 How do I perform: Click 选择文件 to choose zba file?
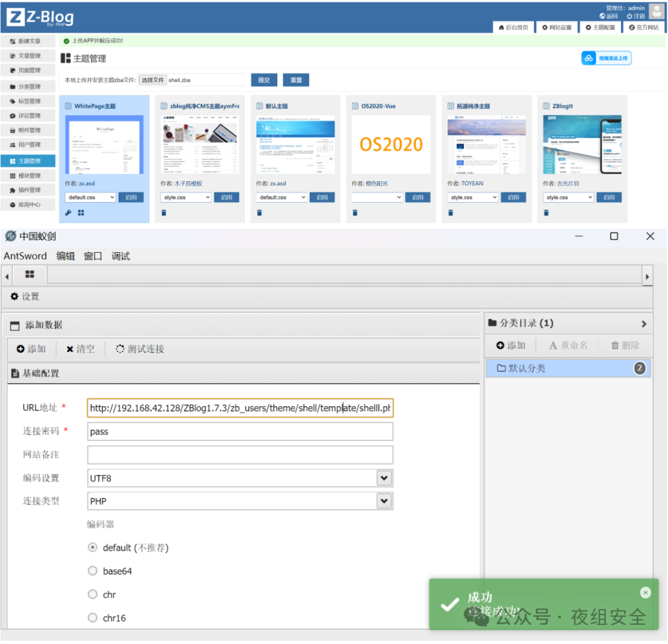tap(153, 80)
